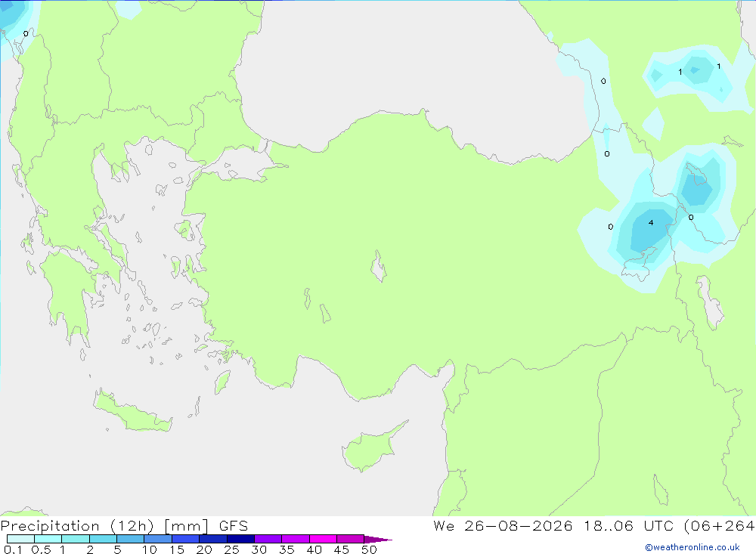Image resolution: width=756 pixels, height=554 pixels.
Task: Click the 0.1–0.5 mm legend color swatch
Action: click(x=20, y=539)
